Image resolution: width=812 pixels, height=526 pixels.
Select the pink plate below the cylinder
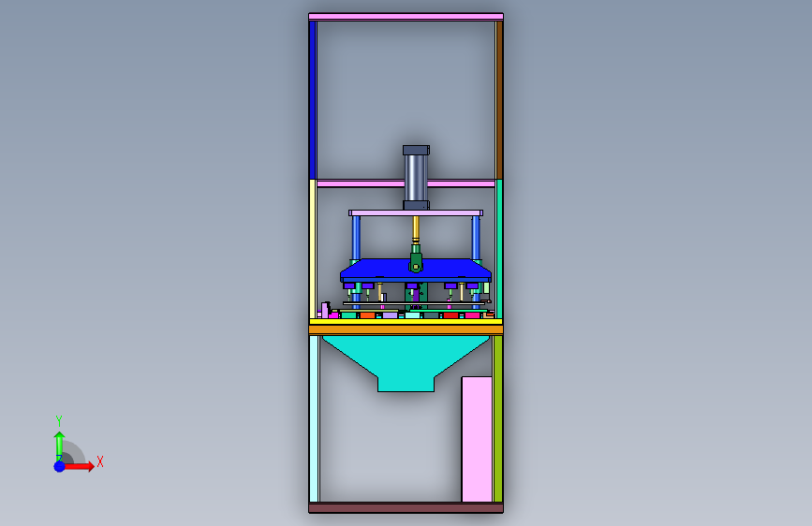(x=416, y=212)
